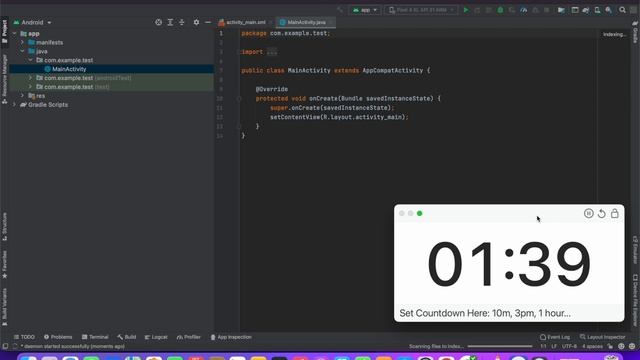640x360 pixels.
Task: Click the Indexing... notice in editor corner
Action: point(614,34)
